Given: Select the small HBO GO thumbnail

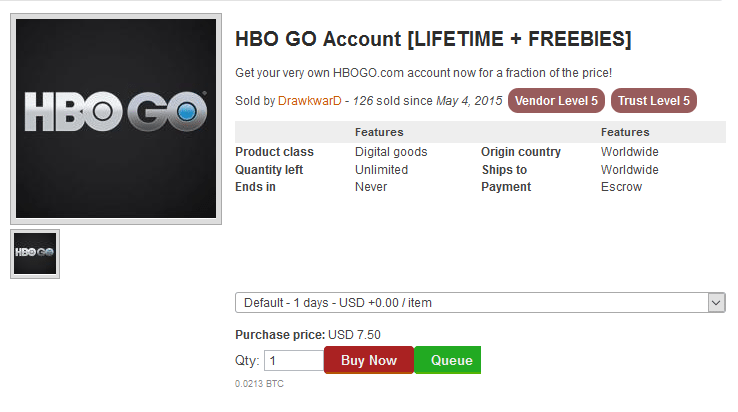Looking at the screenshot, I should pyautogui.click(x=35, y=254).
